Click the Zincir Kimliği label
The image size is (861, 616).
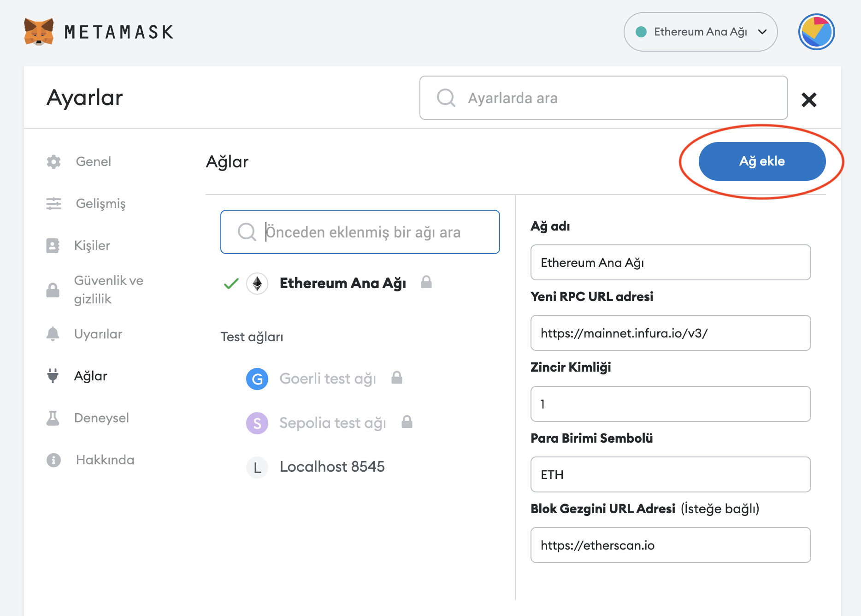571,367
